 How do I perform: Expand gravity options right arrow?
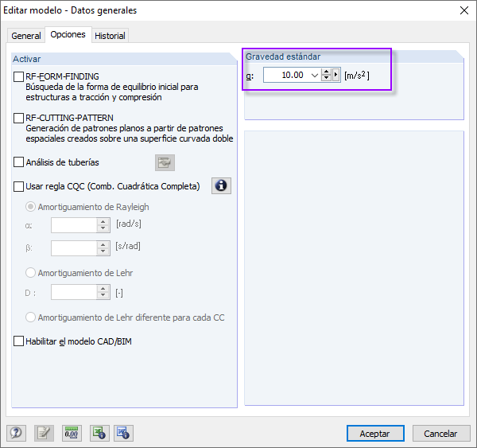coord(335,75)
